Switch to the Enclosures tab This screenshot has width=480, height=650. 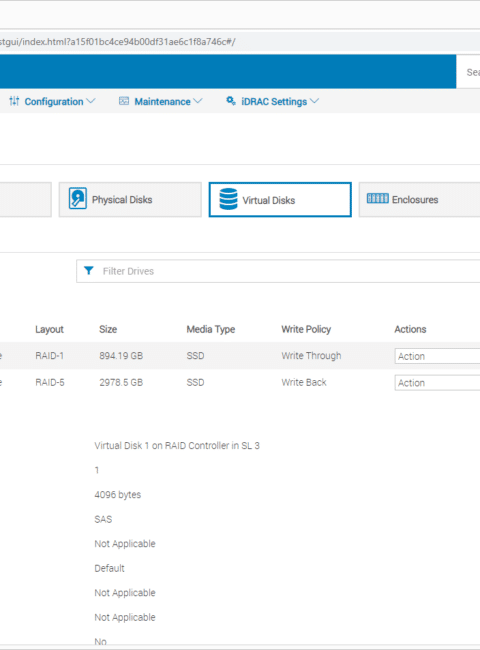(x=419, y=199)
